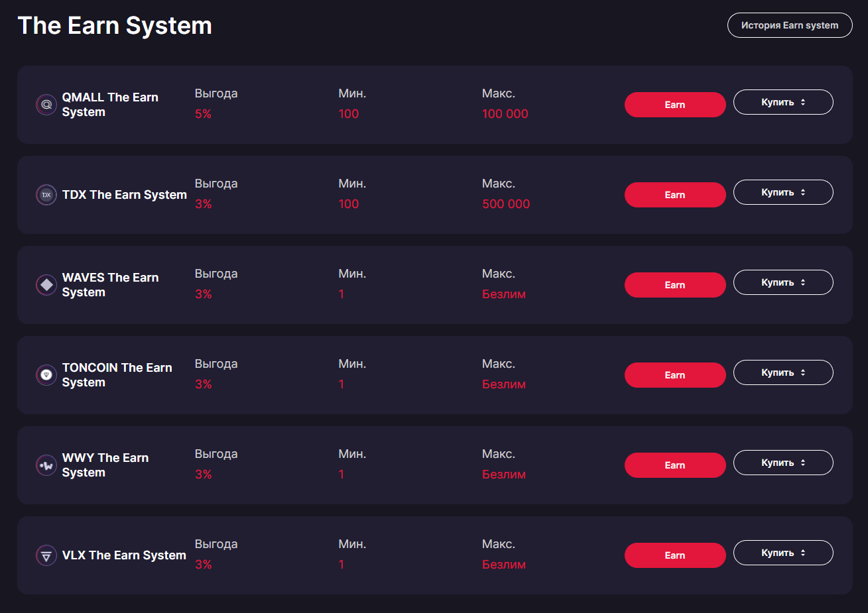Screen dimensions: 868x613
Task: Select the TDX The Earn System title
Action: (x=124, y=195)
